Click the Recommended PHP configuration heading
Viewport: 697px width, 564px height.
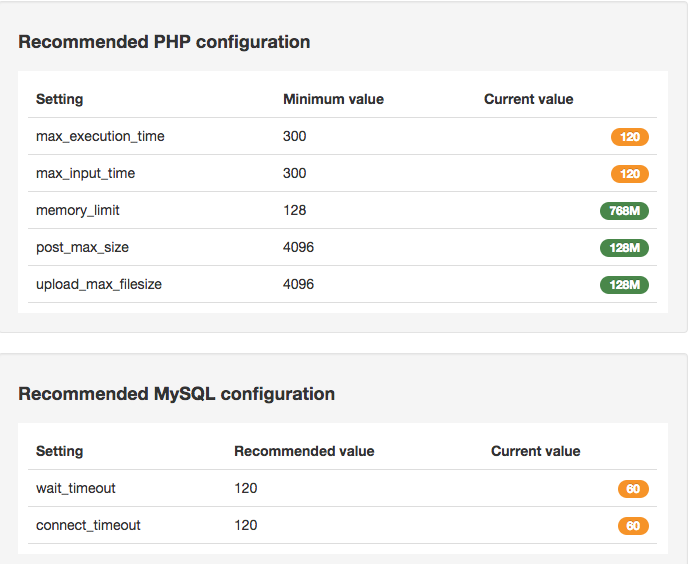(164, 42)
